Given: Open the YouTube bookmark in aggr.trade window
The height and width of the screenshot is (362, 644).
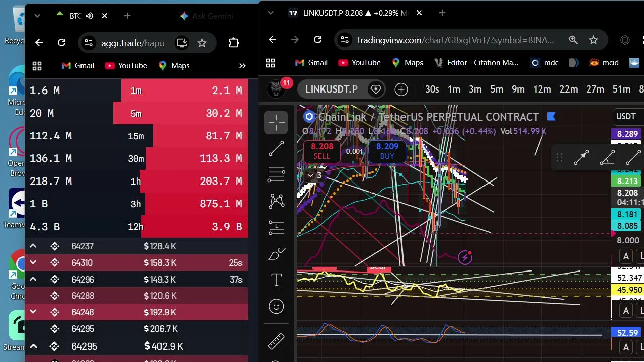Looking at the screenshot, I should pyautogui.click(x=126, y=66).
